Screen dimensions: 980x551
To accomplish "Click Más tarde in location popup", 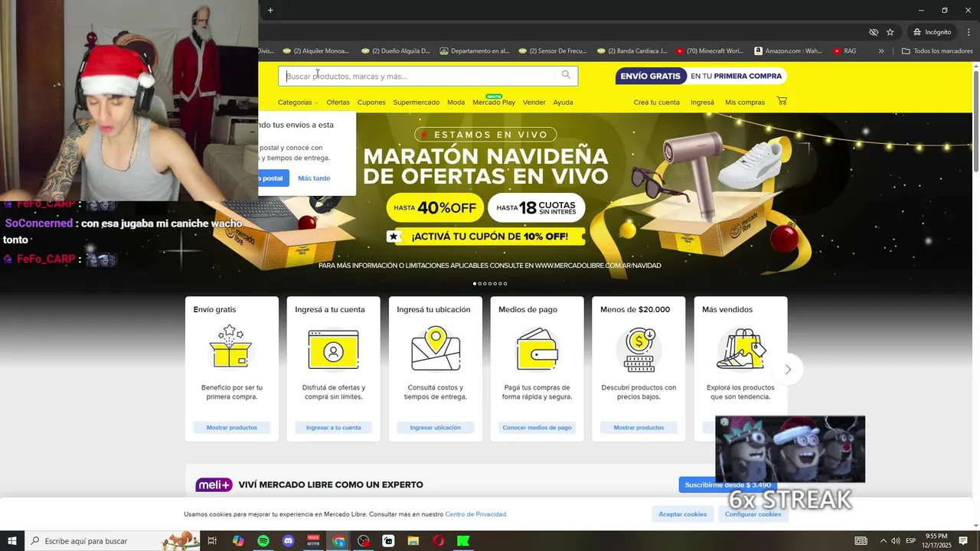I will pyautogui.click(x=314, y=178).
